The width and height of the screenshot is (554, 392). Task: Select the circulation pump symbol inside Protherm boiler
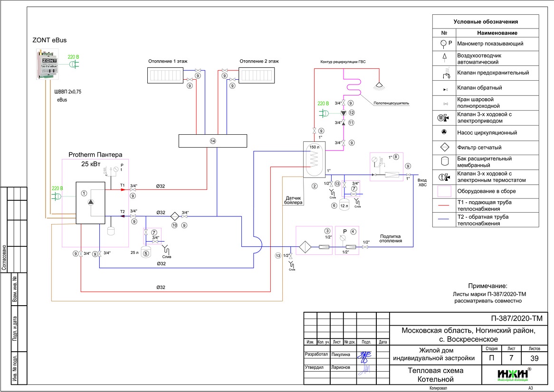pyautogui.click(x=91, y=202)
